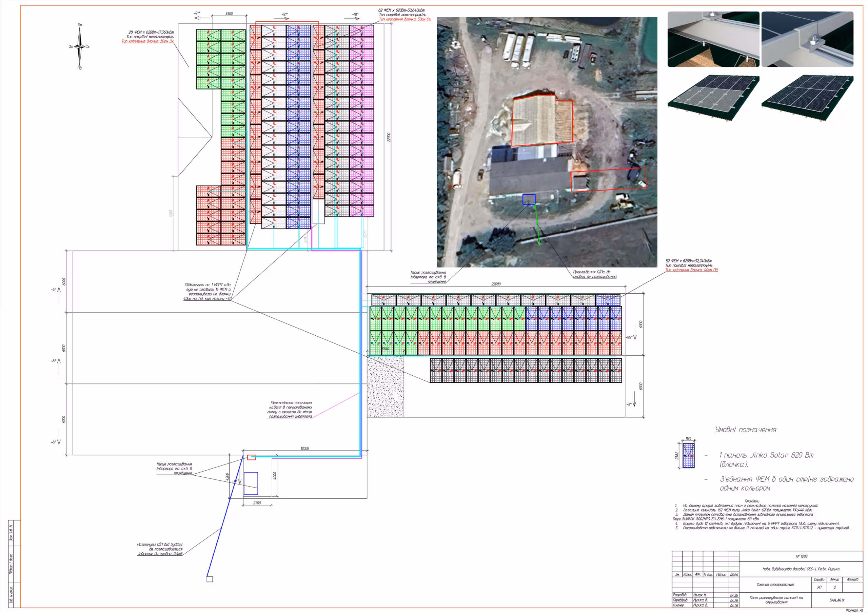
Task: Click the compass rose north arrow symbol
Action: tap(79, 46)
